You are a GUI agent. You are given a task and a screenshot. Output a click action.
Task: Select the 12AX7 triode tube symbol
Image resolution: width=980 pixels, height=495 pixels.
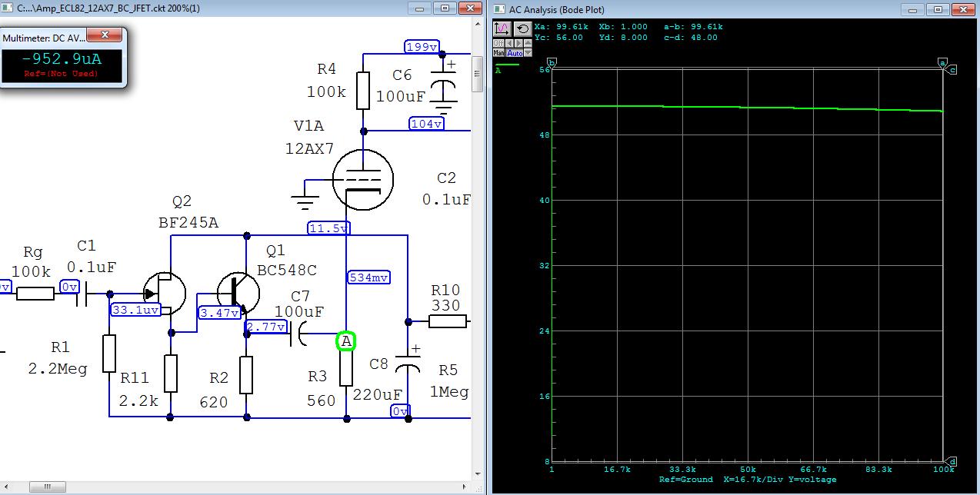click(x=363, y=181)
